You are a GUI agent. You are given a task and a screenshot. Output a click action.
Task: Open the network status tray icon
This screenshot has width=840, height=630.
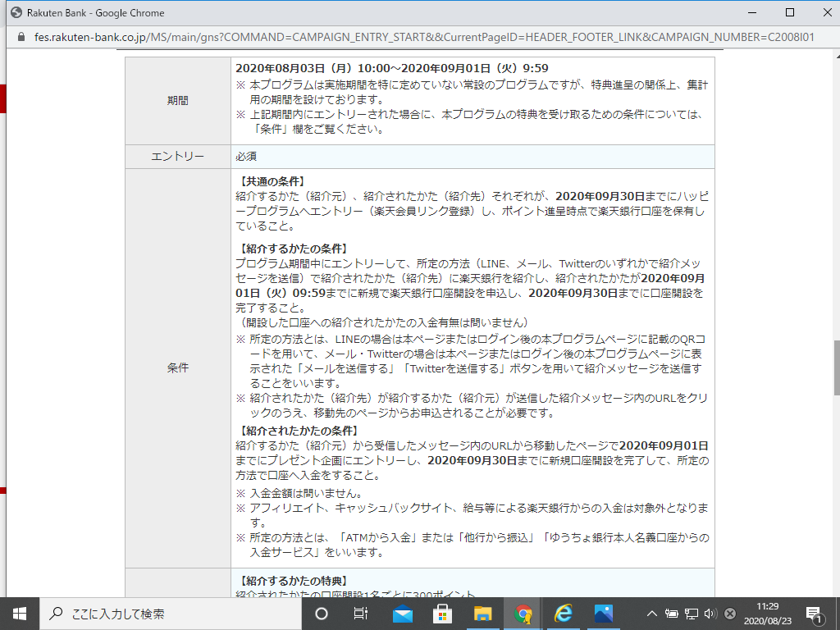point(692,614)
